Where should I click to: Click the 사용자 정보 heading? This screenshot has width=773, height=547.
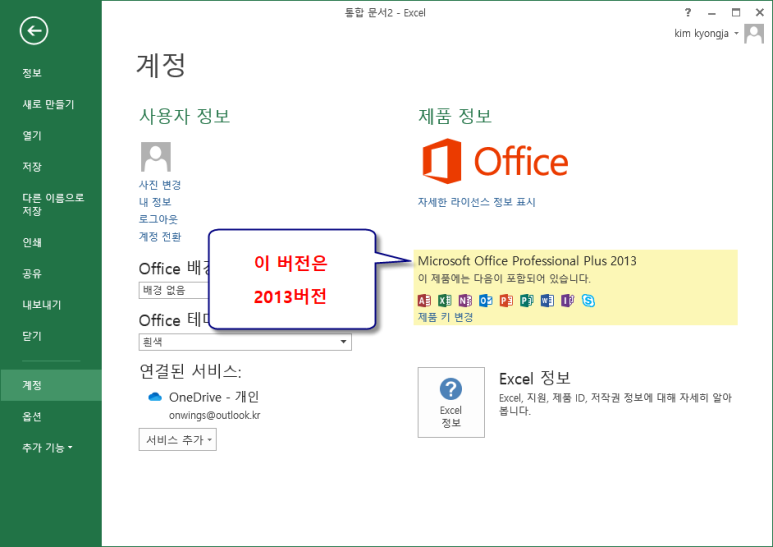(x=184, y=116)
